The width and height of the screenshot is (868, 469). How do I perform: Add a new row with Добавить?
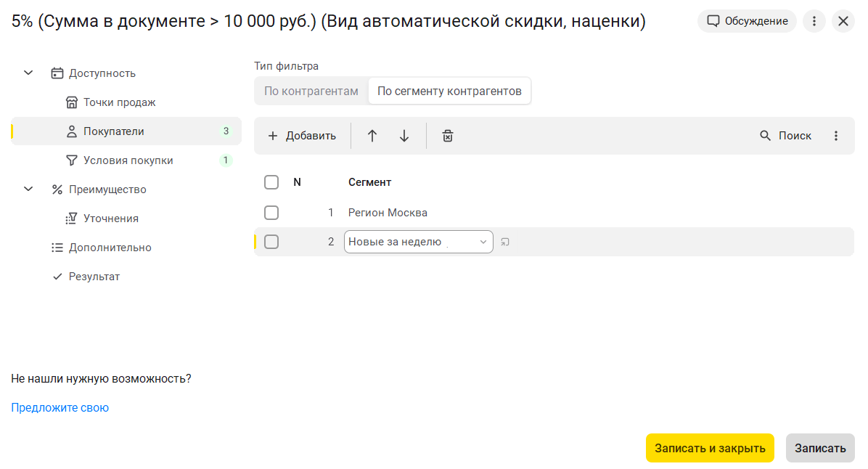[302, 136]
